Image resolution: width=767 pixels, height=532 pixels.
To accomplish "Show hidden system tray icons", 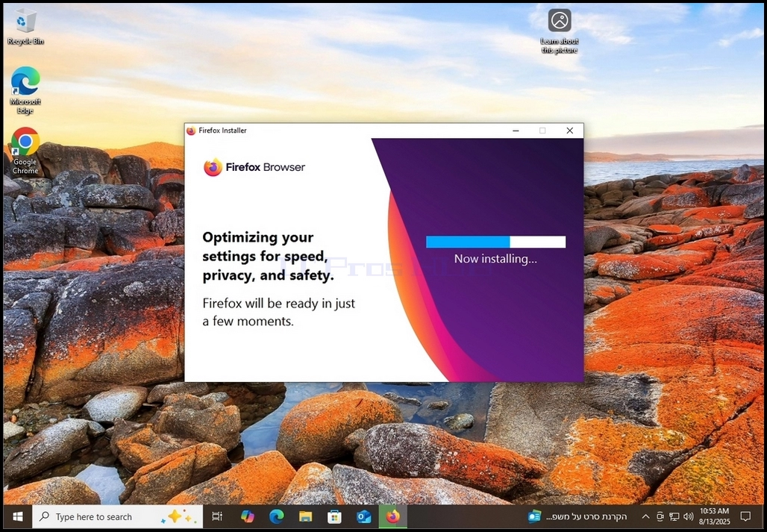I will tap(645, 516).
